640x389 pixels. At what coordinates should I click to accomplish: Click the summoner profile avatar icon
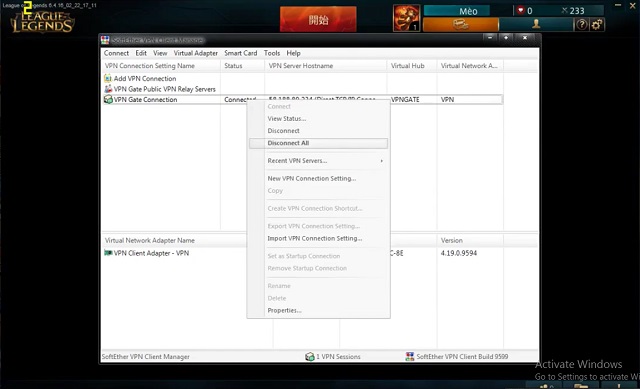click(x=406, y=18)
